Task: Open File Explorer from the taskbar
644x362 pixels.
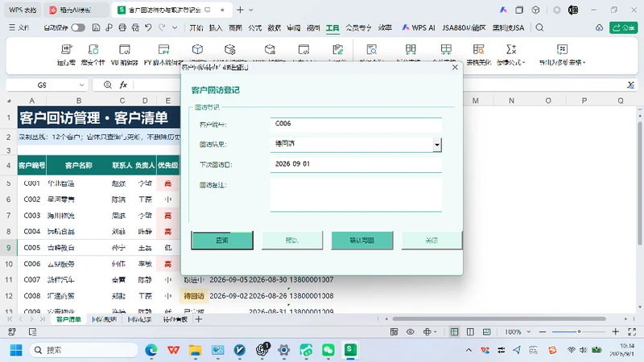Action: click(196, 350)
